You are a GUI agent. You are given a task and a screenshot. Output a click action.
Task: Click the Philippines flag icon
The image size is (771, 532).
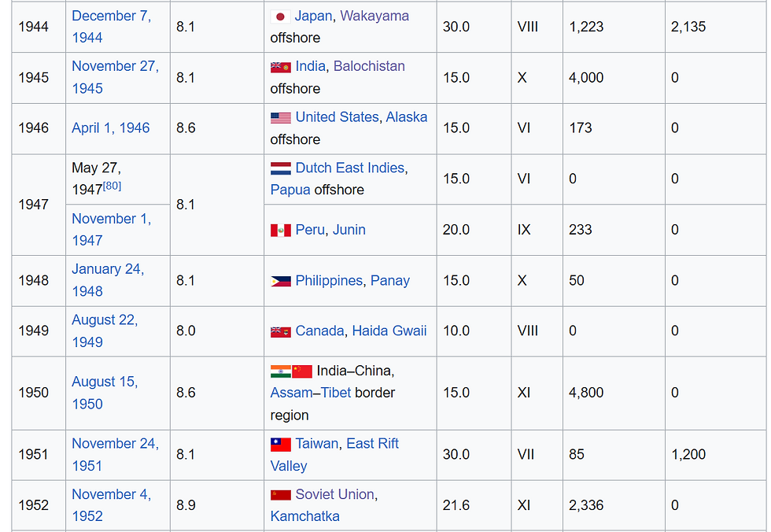[x=280, y=281]
